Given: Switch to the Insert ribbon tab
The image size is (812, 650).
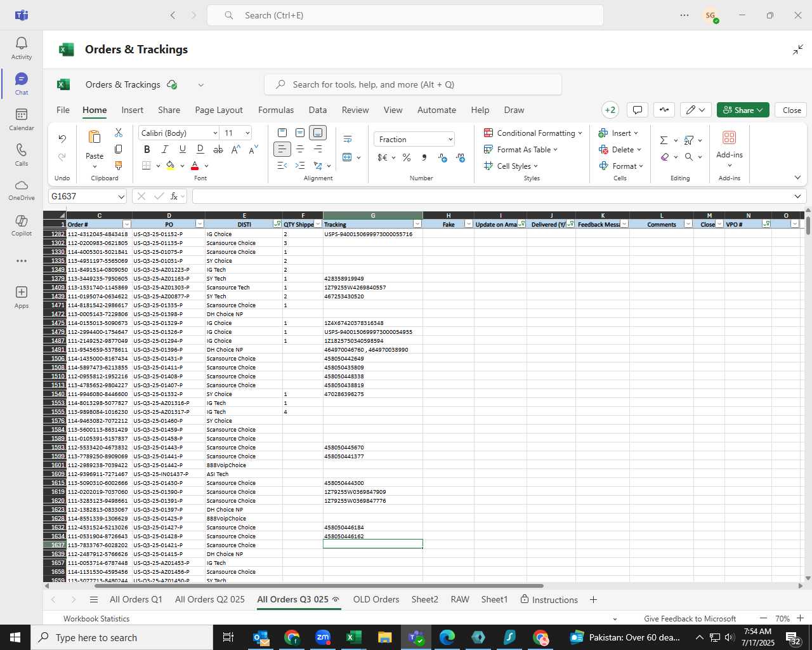Looking at the screenshot, I should (x=133, y=110).
